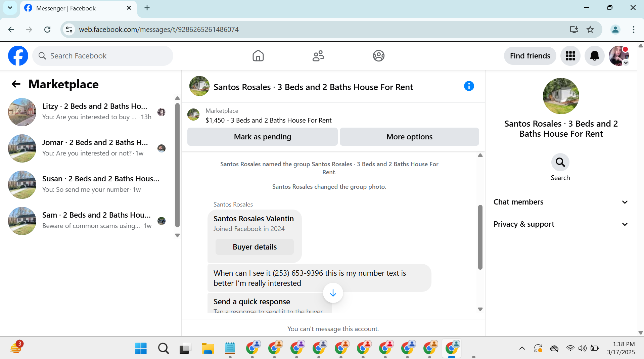Open a new browser tab

point(147,8)
